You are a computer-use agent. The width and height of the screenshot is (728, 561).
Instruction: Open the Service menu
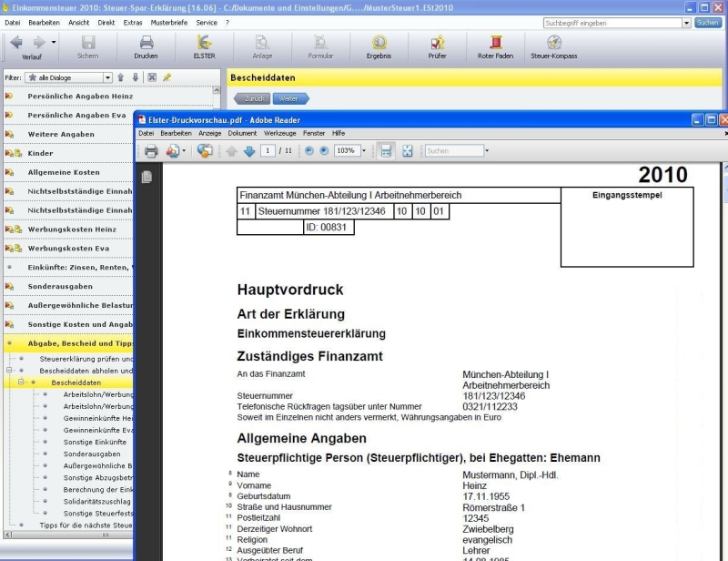(x=207, y=22)
